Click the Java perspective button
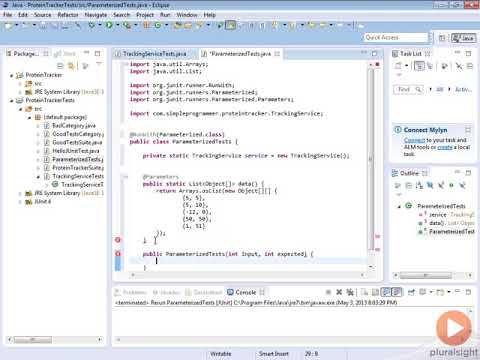The height and width of the screenshot is (360, 480). [463, 38]
